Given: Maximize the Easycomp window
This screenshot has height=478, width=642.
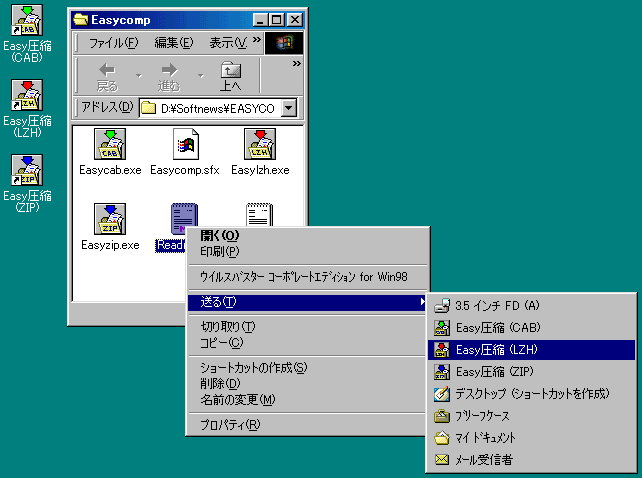Looking at the screenshot, I should pyautogui.click(x=276, y=20).
